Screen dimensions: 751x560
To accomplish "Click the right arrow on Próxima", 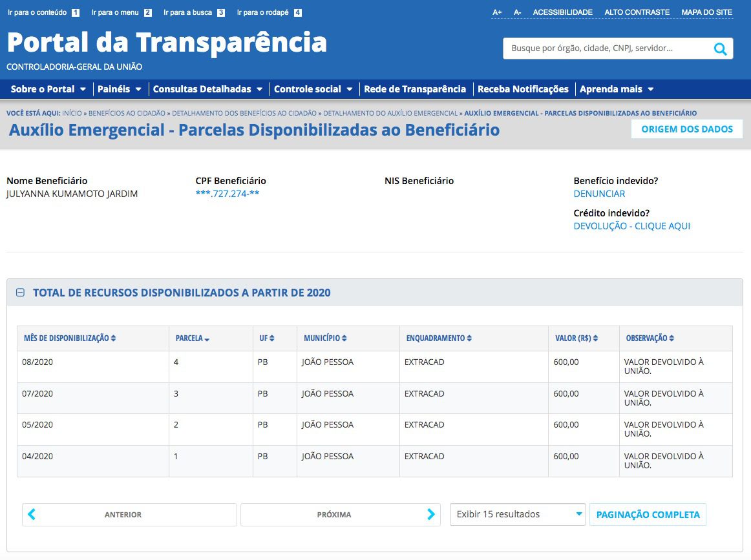I will 431,515.
